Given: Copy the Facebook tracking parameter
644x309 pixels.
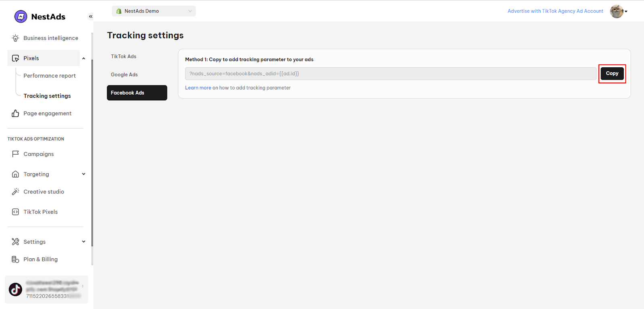Looking at the screenshot, I should 612,74.
